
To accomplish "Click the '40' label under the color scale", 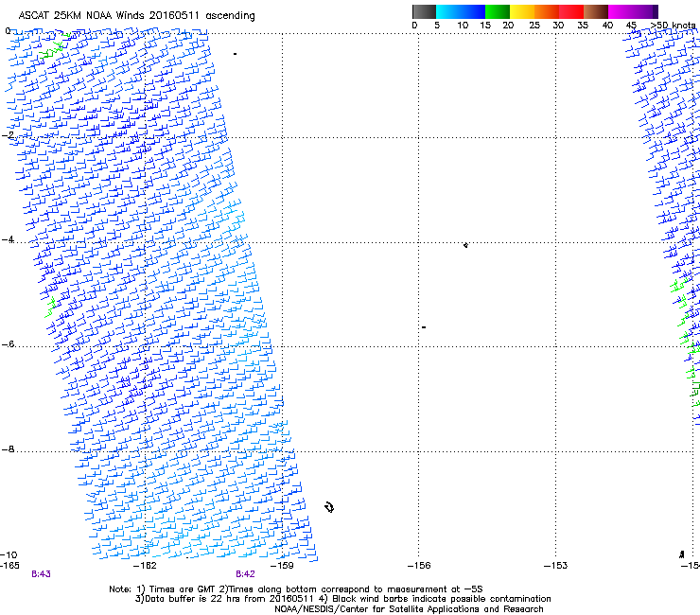I will pos(607,26).
